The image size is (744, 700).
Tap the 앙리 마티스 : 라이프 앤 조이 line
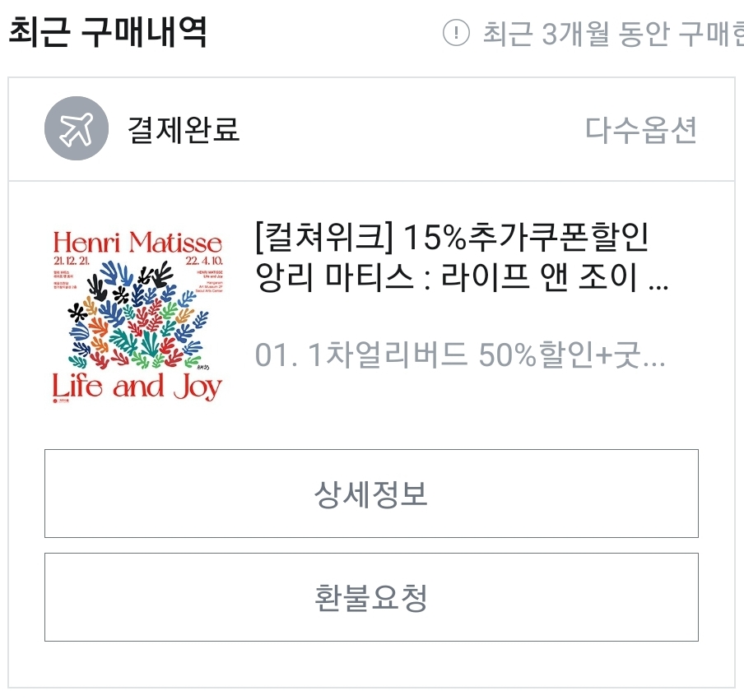[x=446, y=277]
